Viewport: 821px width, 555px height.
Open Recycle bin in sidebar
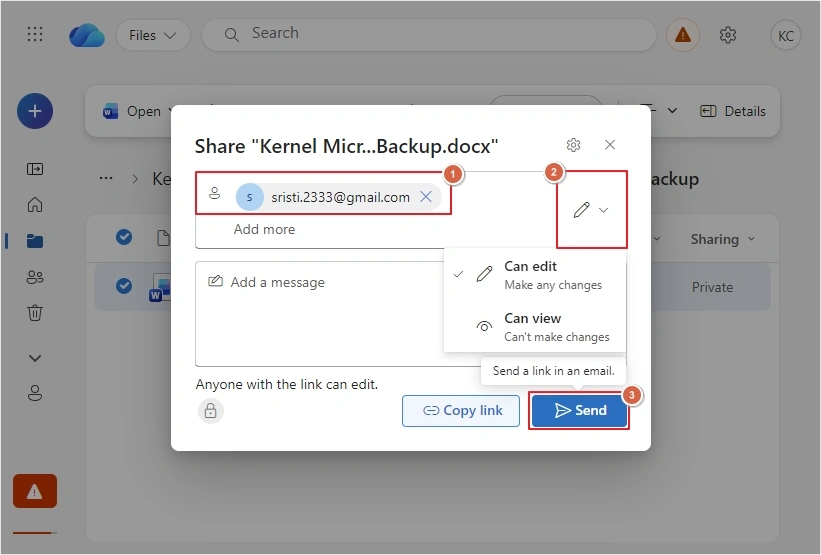35,313
